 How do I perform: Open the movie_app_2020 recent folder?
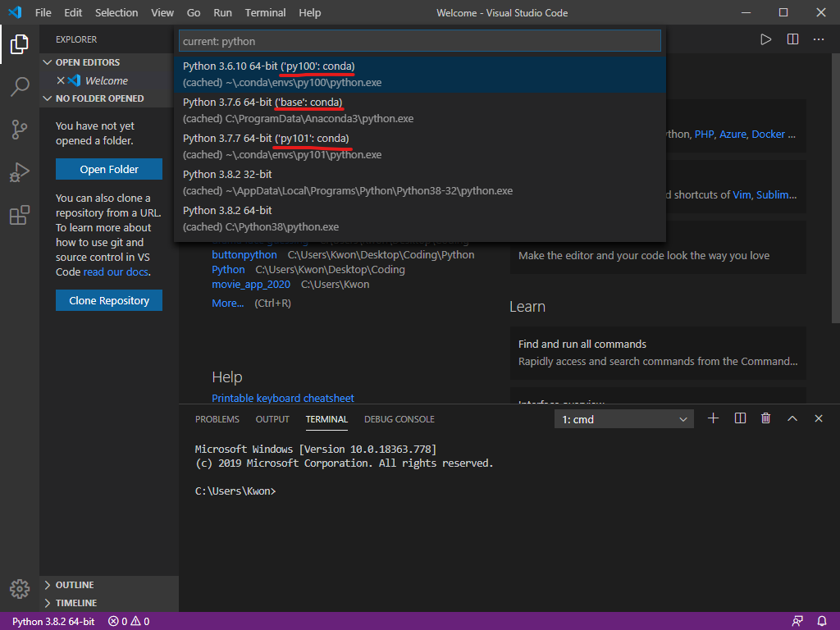(251, 285)
